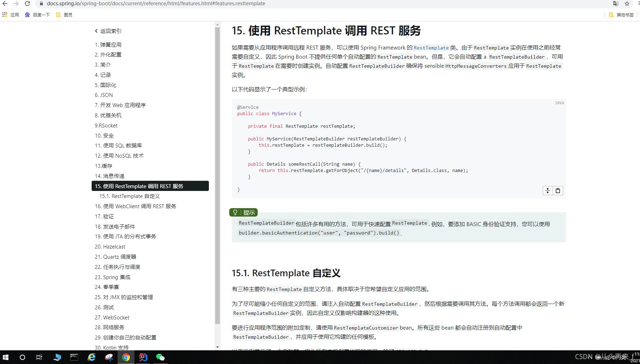This screenshot has width=640, height=364.
Task: Expand the code block with the arrows icon
Action: coord(548,190)
